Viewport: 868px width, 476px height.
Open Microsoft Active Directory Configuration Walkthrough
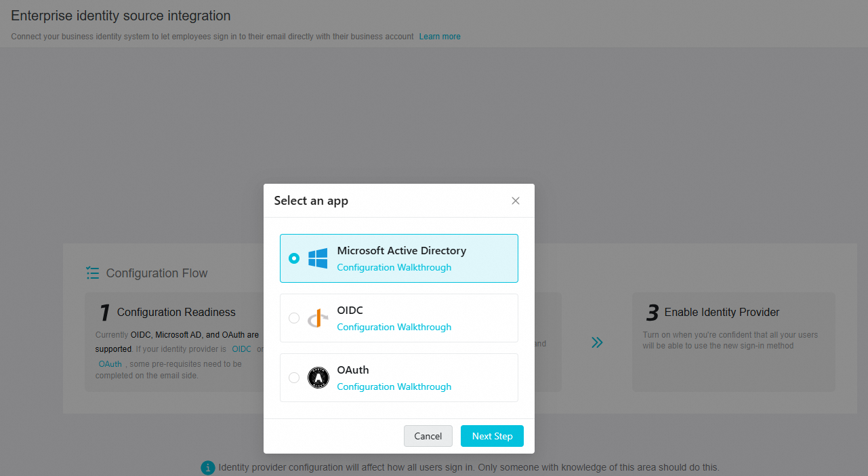point(394,267)
